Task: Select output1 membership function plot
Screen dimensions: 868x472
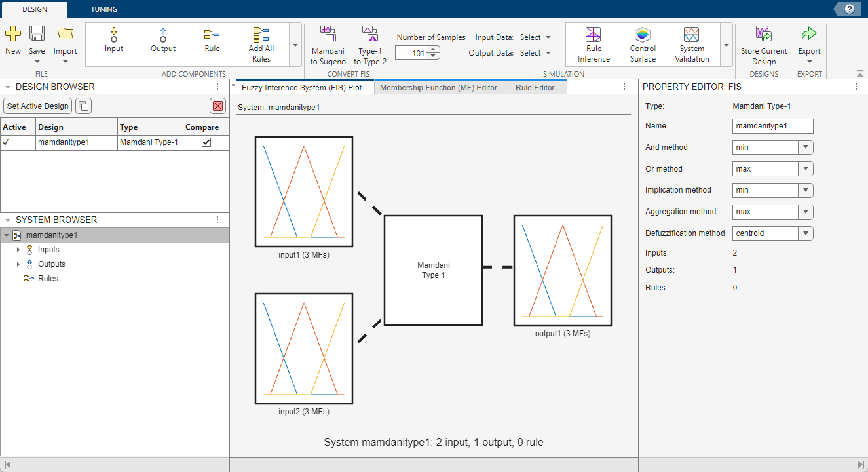Action: [563, 271]
